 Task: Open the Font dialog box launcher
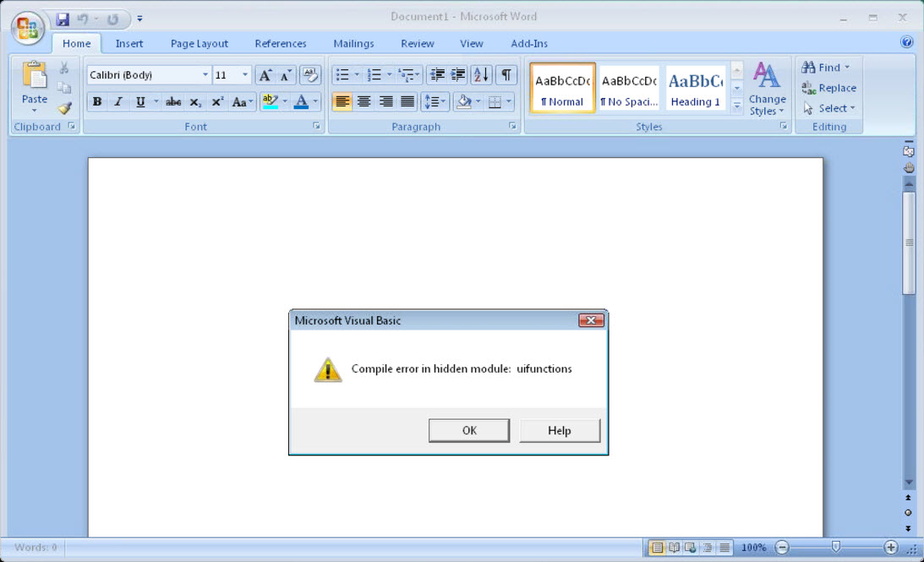(x=316, y=126)
